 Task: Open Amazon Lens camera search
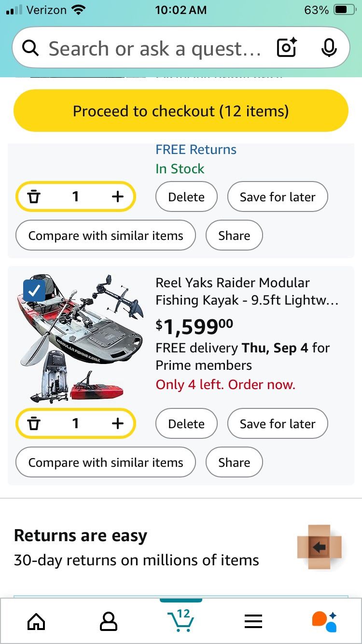(x=286, y=48)
